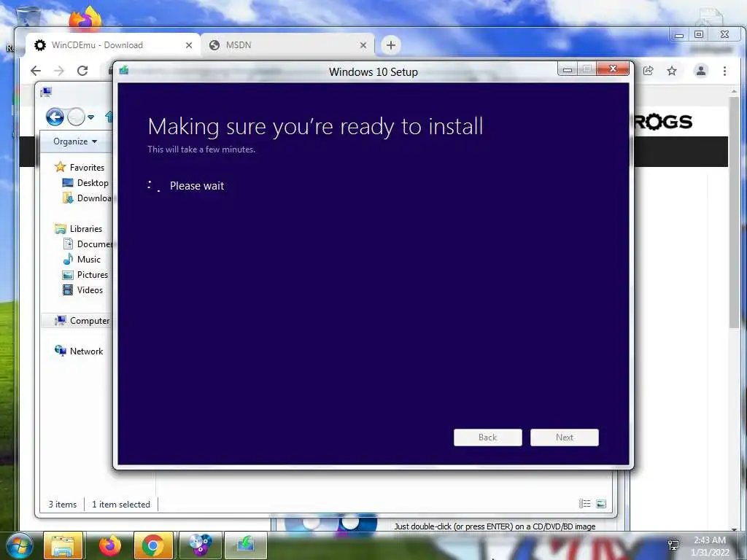Image resolution: width=747 pixels, height=560 pixels.
Task: Click the Back button in Windows 10 Setup
Action: tap(487, 437)
